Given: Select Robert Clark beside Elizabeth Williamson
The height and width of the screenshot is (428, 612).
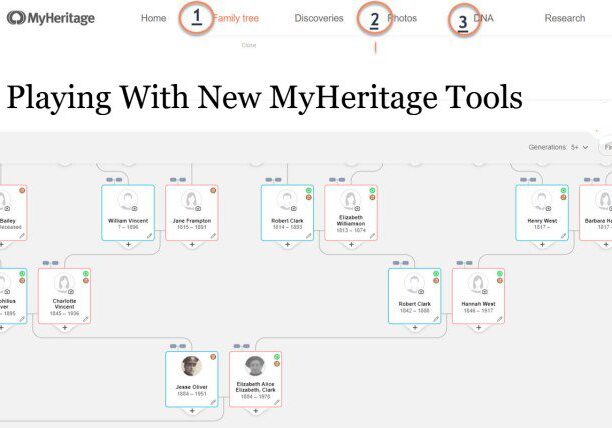Looking at the screenshot, I should point(287,221).
